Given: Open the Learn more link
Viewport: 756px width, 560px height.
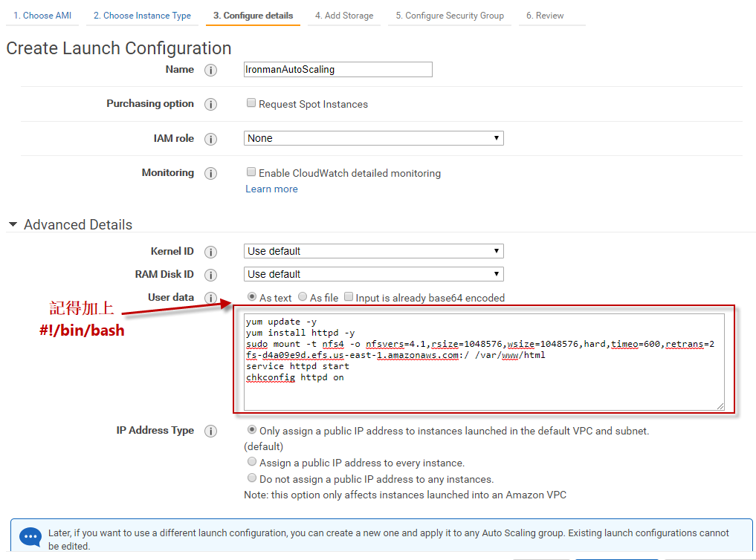Looking at the screenshot, I should coord(271,189).
